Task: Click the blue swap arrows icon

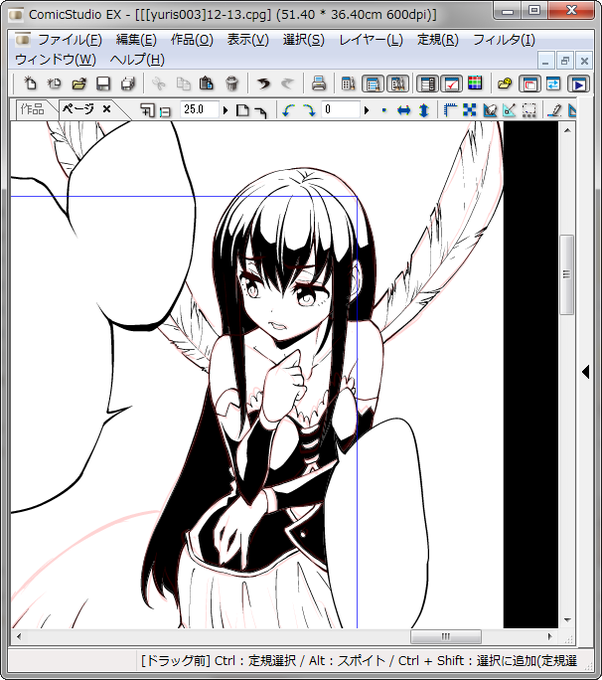Action: pyautogui.click(x=553, y=83)
